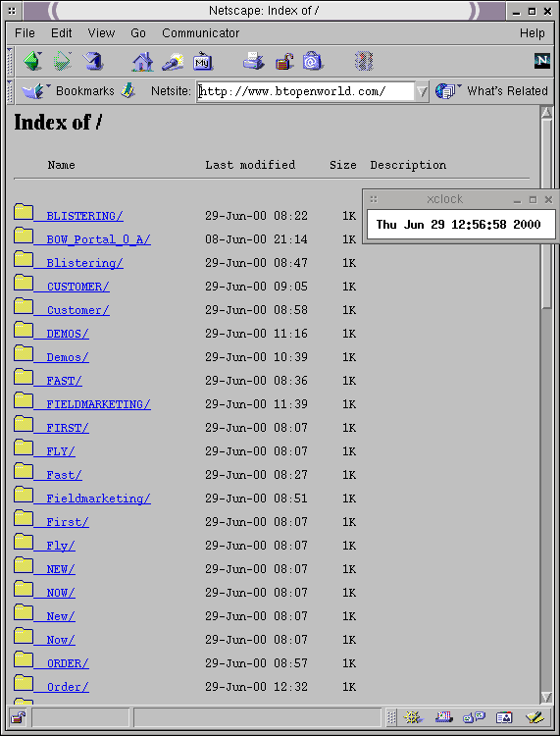This screenshot has width=560, height=736.
Task: Reload the page with Reload icon
Action: (93, 61)
